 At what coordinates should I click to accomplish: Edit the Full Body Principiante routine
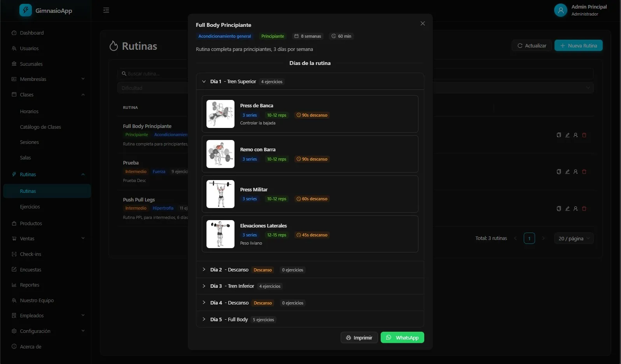point(567,135)
